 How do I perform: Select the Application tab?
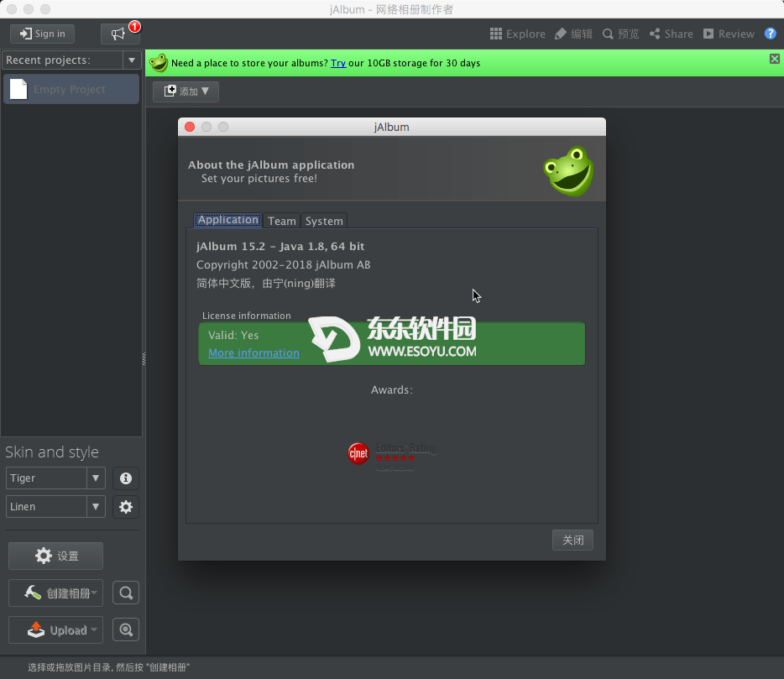point(228,220)
